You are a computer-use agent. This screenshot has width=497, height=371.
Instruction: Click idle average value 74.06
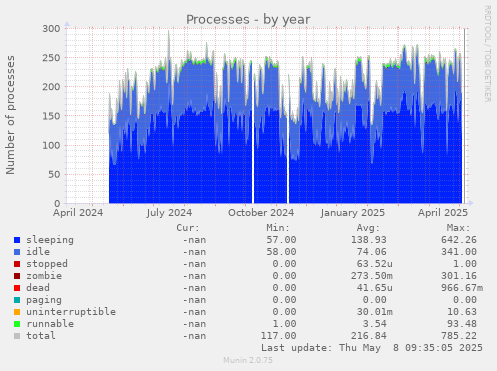pyautogui.click(x=372, y=252)
